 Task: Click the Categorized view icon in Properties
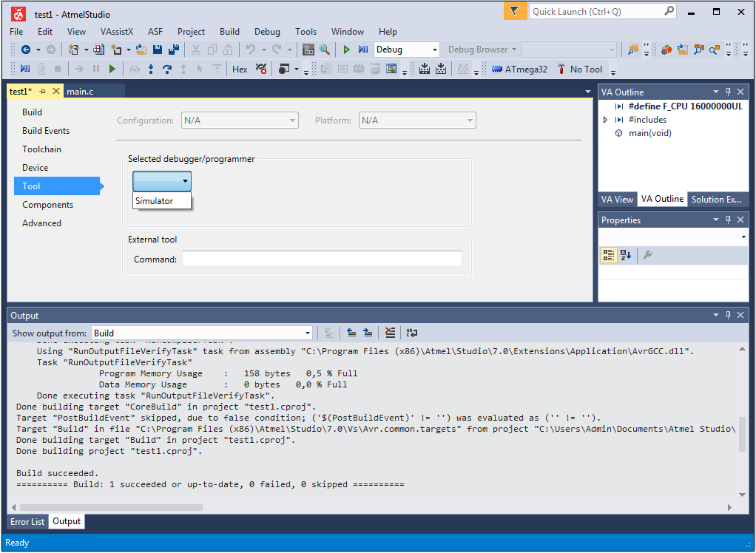(609, 255)
